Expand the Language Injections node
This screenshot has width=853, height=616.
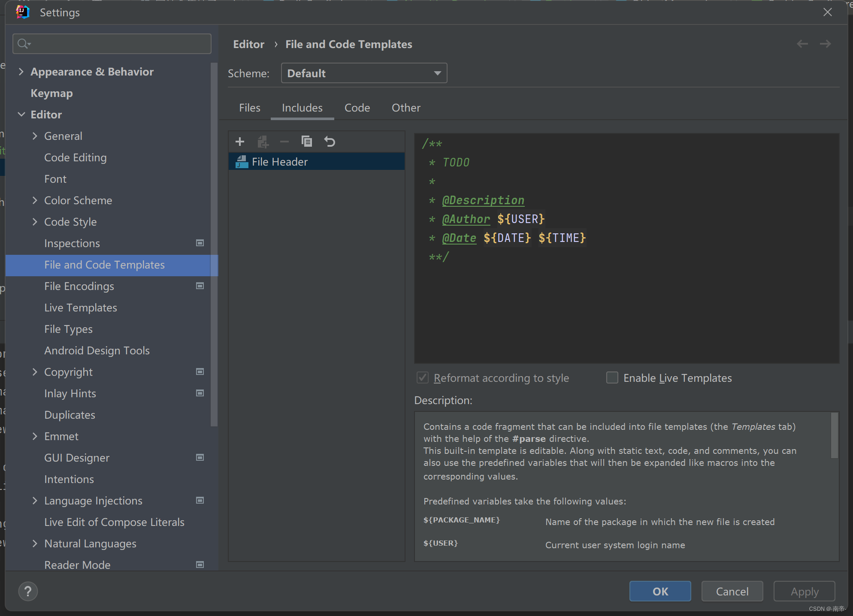pos(35,501)
